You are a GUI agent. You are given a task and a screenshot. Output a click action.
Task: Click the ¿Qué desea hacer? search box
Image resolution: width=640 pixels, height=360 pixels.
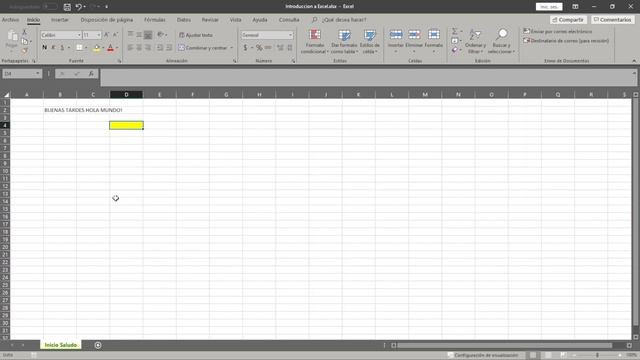coord(344,20)
